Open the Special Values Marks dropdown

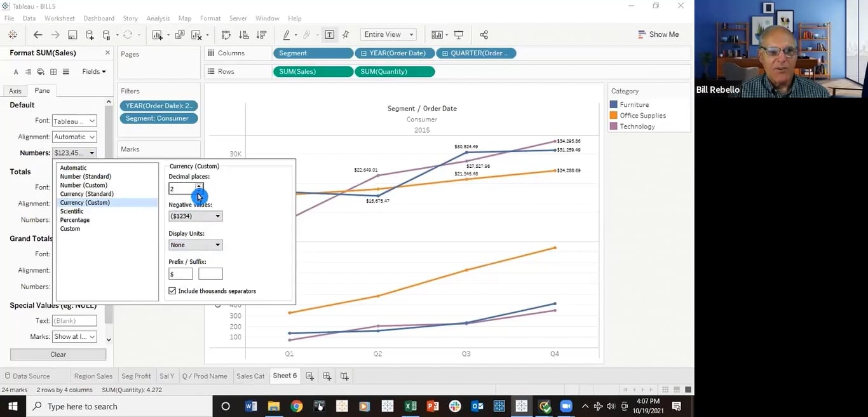tap(74, 336)
